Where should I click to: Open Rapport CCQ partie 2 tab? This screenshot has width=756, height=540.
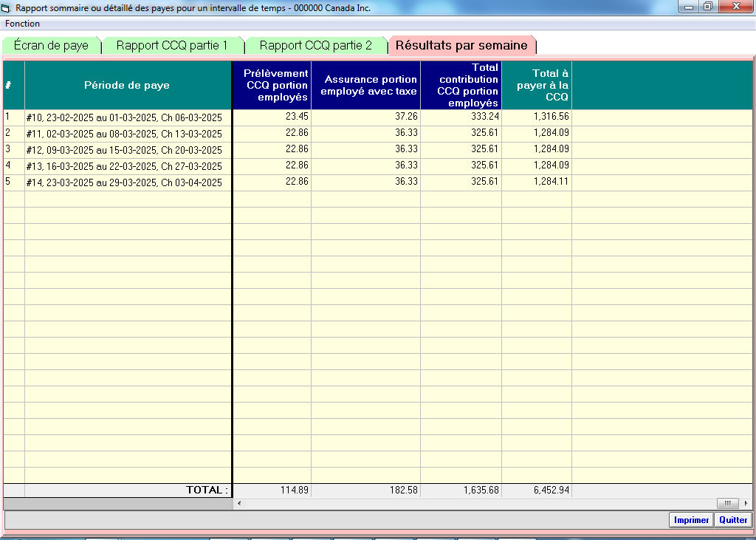[x=315, y=46]
